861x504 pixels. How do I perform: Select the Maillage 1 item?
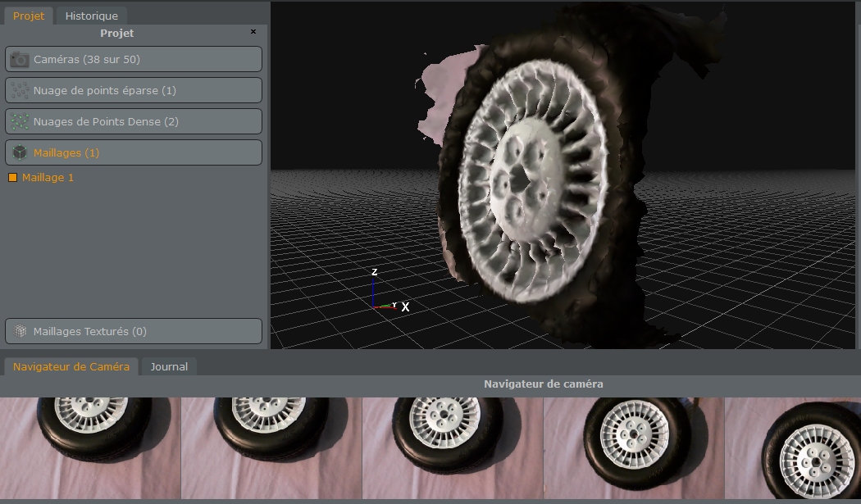pos(48,177)
